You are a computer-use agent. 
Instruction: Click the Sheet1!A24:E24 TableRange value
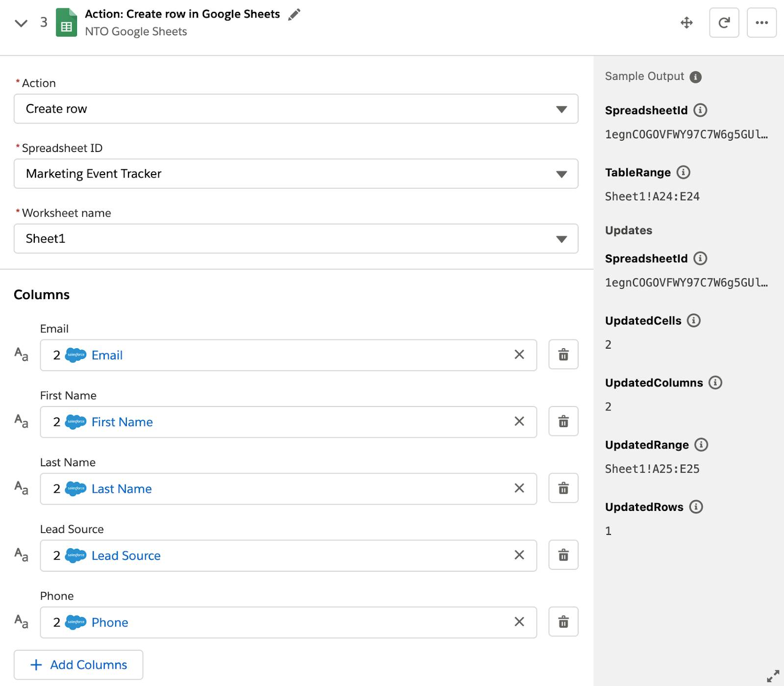(x=652, y=197)
